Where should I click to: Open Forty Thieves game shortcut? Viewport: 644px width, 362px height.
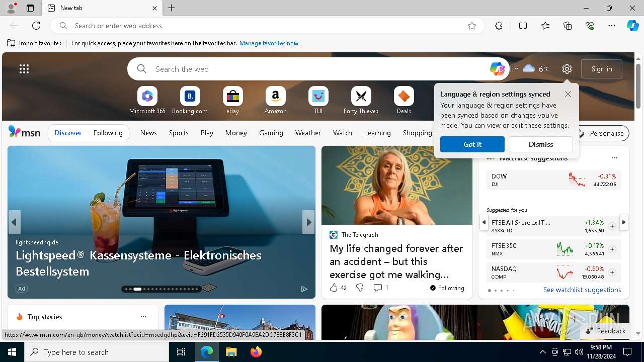(361, 101)
